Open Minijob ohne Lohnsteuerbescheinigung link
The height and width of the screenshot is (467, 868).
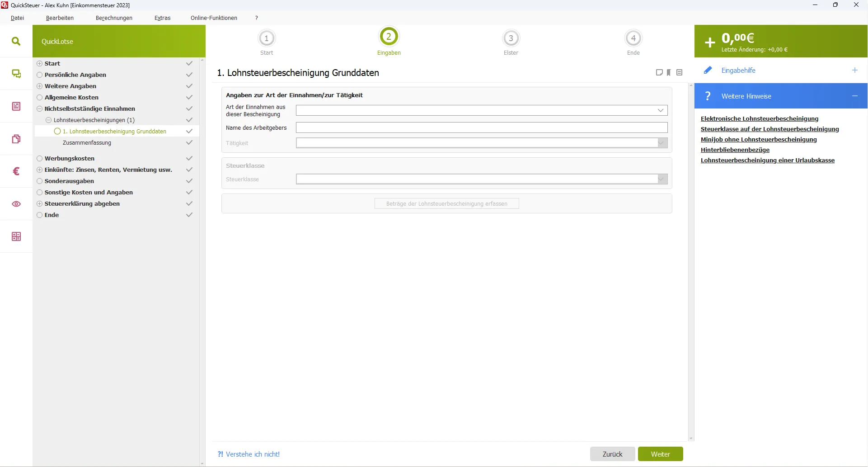[x=758, y=139]
